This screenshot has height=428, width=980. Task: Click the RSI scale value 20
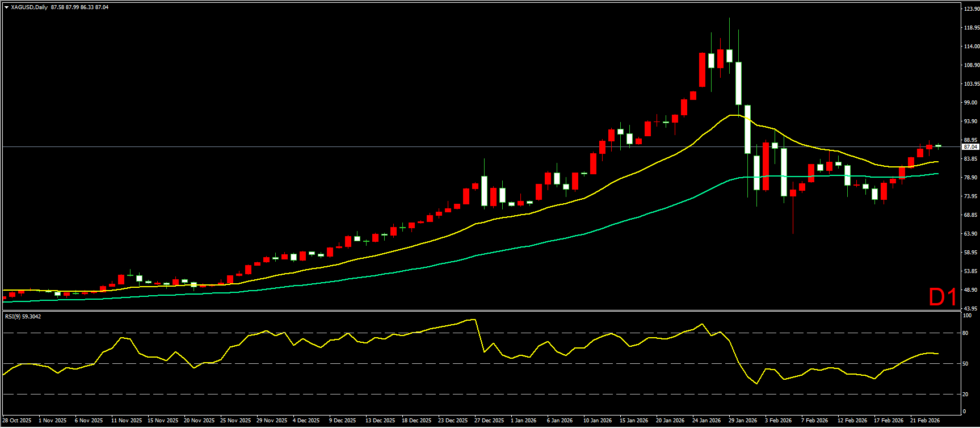coord(965,394)
